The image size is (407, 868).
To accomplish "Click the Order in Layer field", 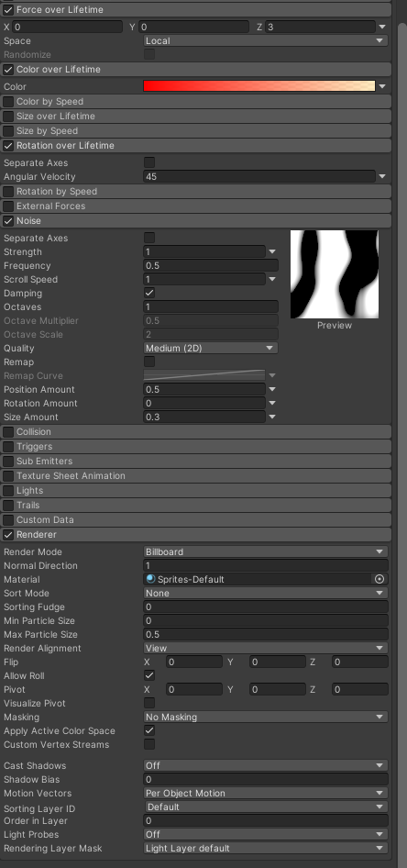I will pyautogui.click(x=266, y=821).
